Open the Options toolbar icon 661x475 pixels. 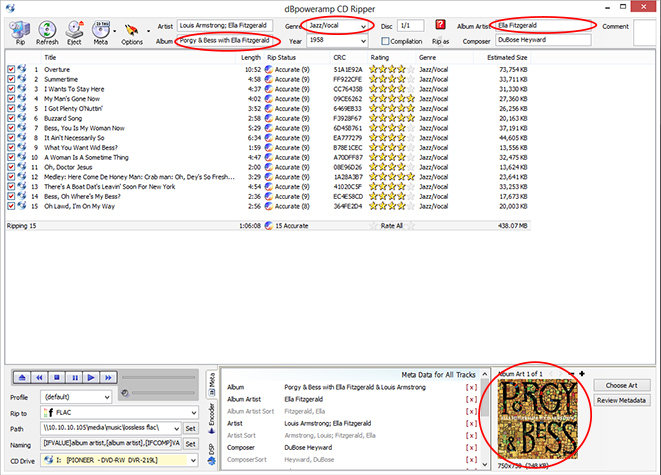pyautogui.click(x=132, y=33)
